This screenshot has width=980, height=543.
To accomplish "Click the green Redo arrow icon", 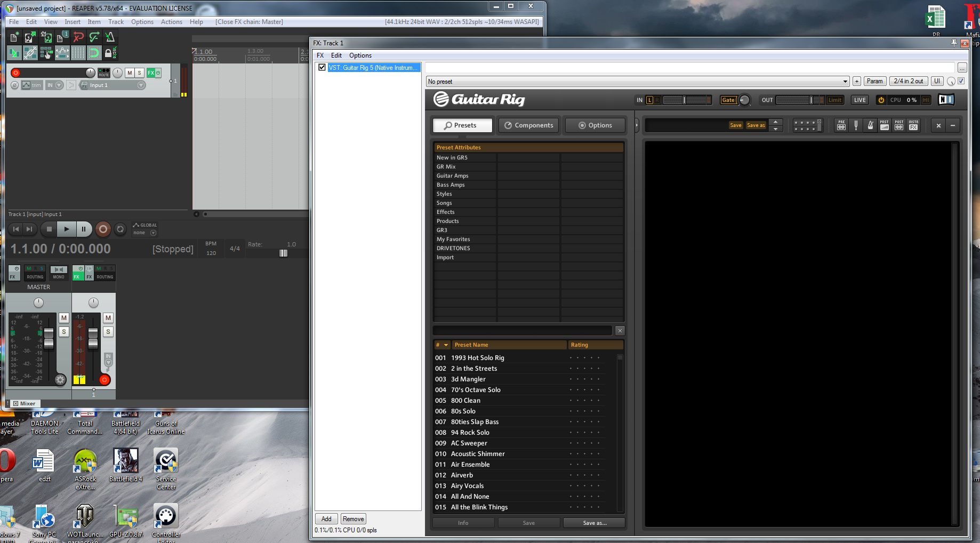I will tap(94, 37).
